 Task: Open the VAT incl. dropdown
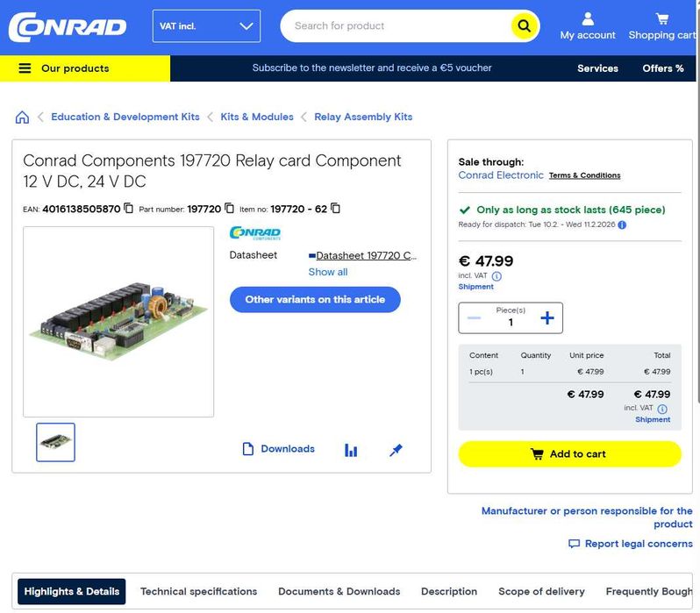pos(206,26)
